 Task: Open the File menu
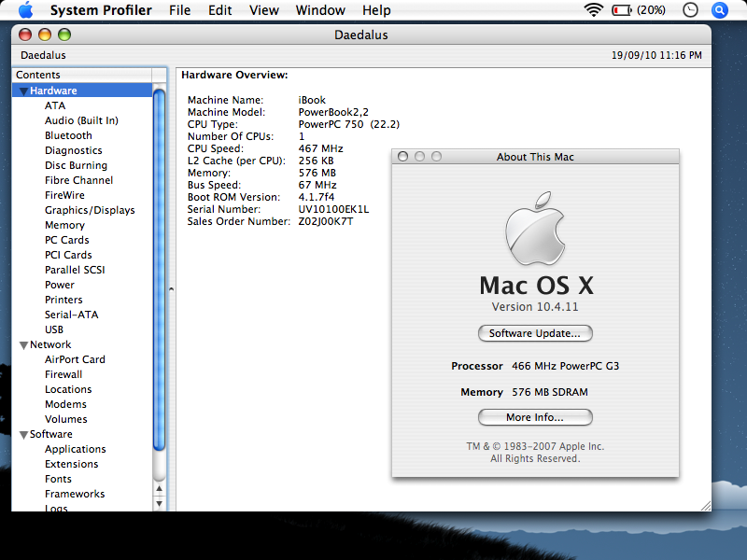tap(179, 10)
